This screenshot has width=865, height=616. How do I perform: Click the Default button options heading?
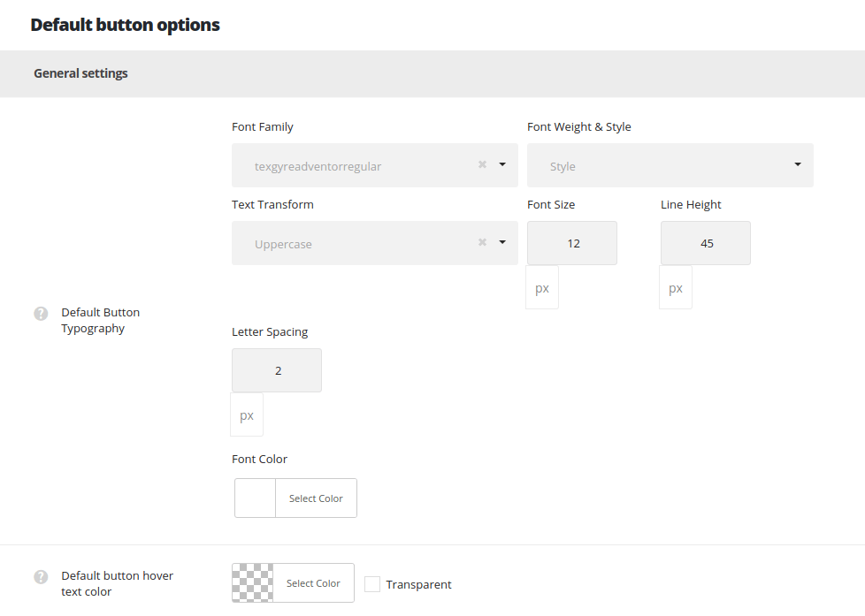click(125, 25)
